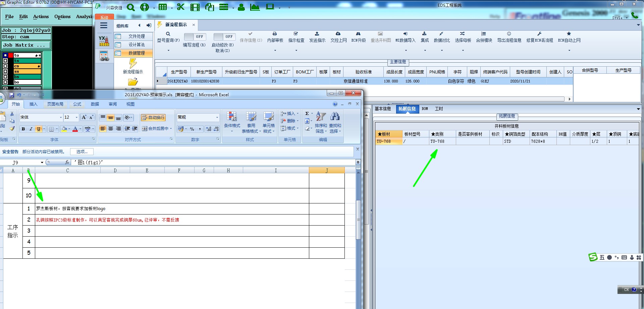Click Excel center-align text icon
The height and width of the screenshot is (309, 644).
tap(110, 129)
